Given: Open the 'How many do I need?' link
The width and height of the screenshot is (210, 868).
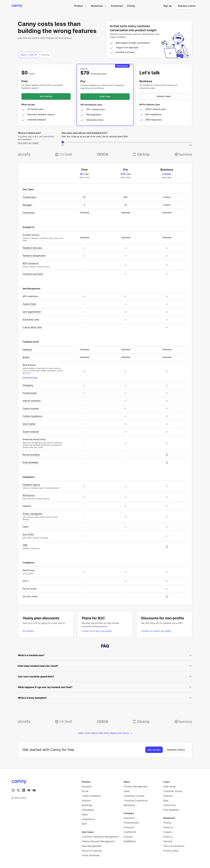Looking at the screenshot, I should coord(28,143).
